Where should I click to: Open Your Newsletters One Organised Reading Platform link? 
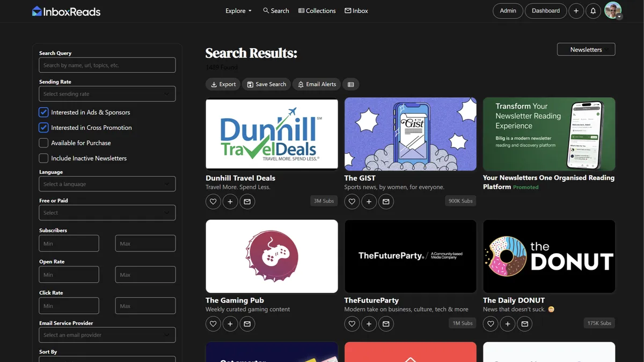click(x=548, y=182)
